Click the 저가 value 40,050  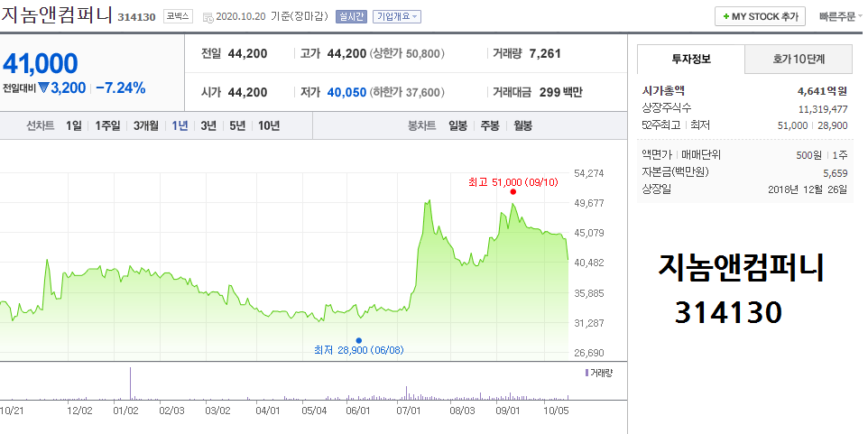point(346,92)
